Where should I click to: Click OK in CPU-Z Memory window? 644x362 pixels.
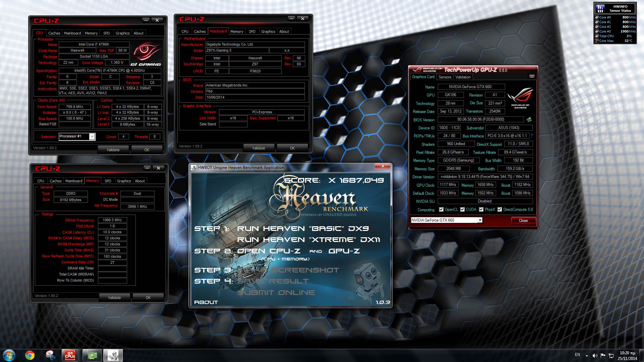[148, 298]
